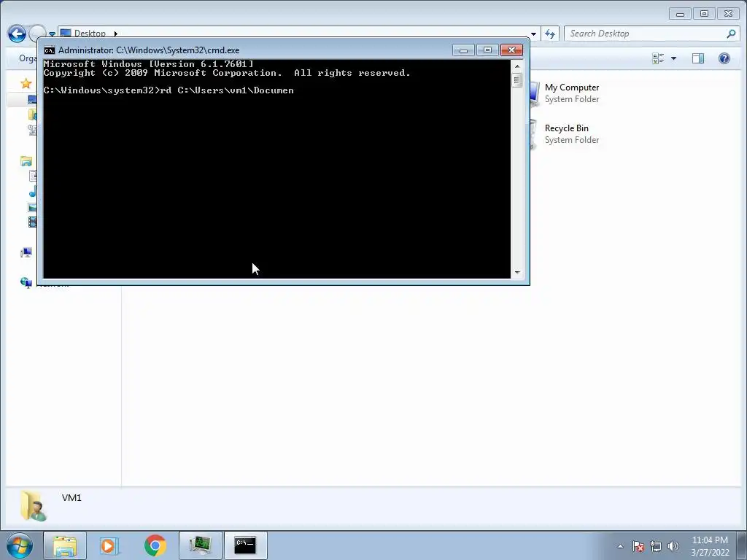Viewport: 747px width, 560px height.
Task: Select the Libraries icon in navigation pane
Action: point(26,161)
